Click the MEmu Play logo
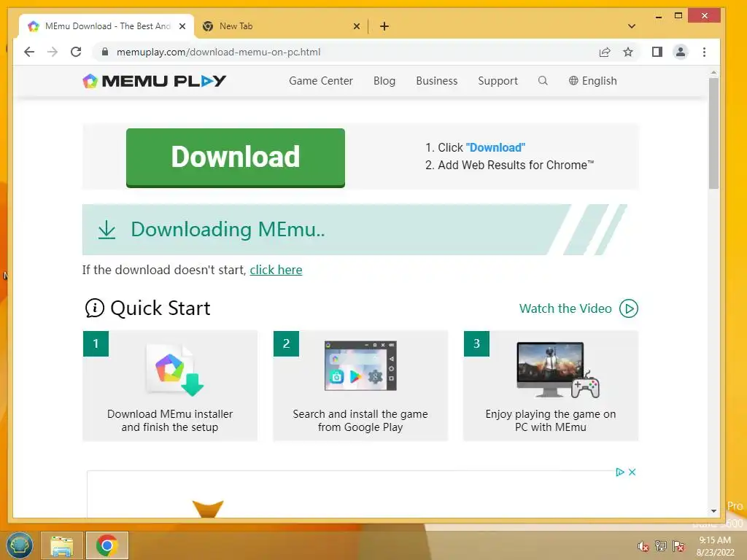Viewport: 747px width, 560px height. tap(155, 81)
